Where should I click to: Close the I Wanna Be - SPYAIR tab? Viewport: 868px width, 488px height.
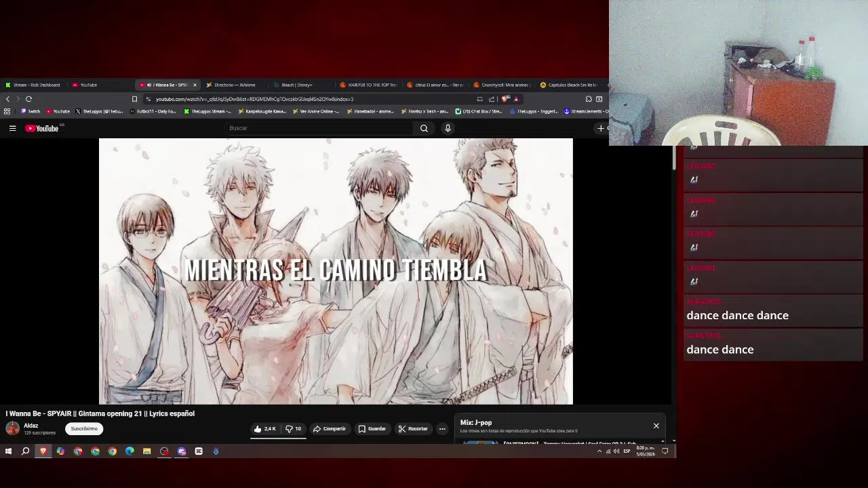[x=195, y=85]
